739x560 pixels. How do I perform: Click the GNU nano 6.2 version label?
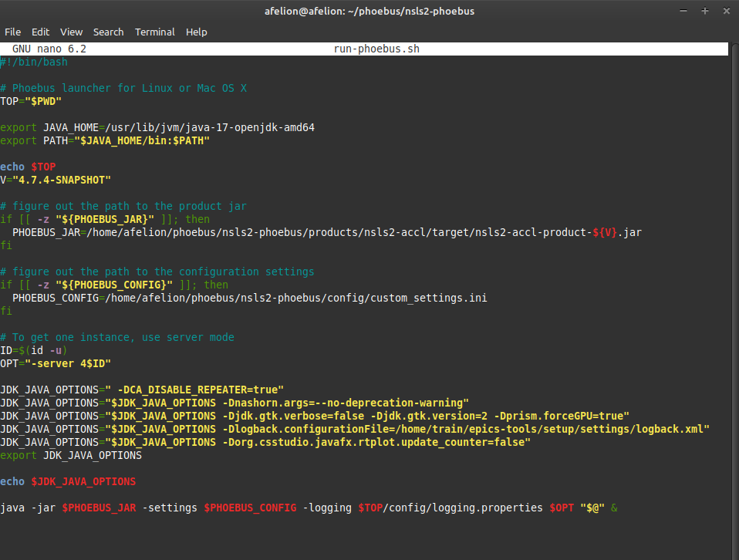(x=49, y=49)
